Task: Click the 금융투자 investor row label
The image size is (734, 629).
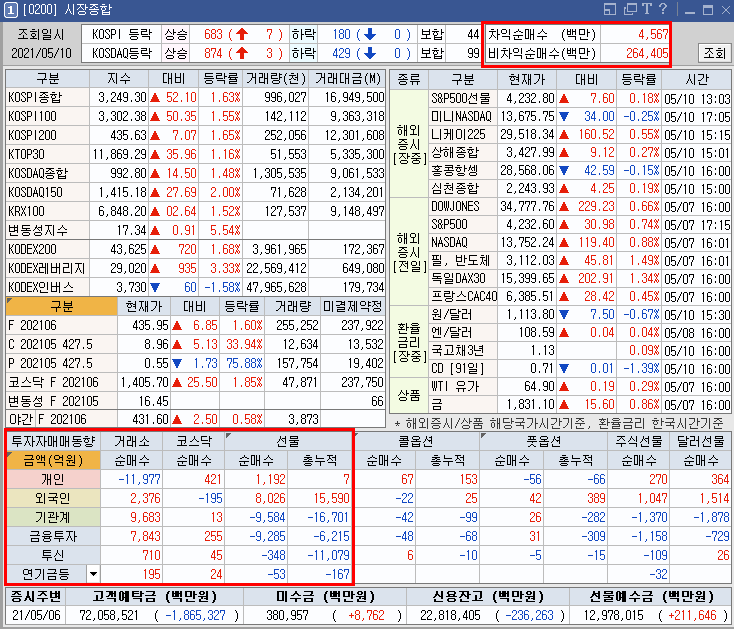Action: [53, 536]
